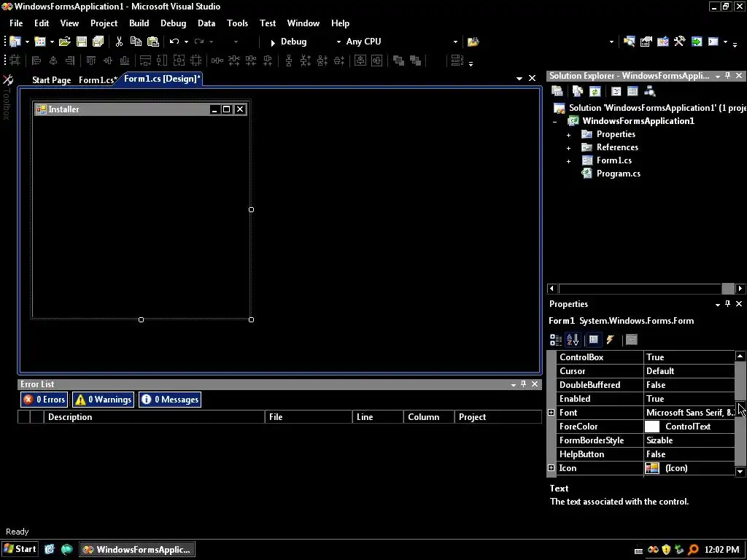Click the WindowsFormsApplic taskbar button
The height and width of the screenshot is (560, 747).
click(137, 550)
